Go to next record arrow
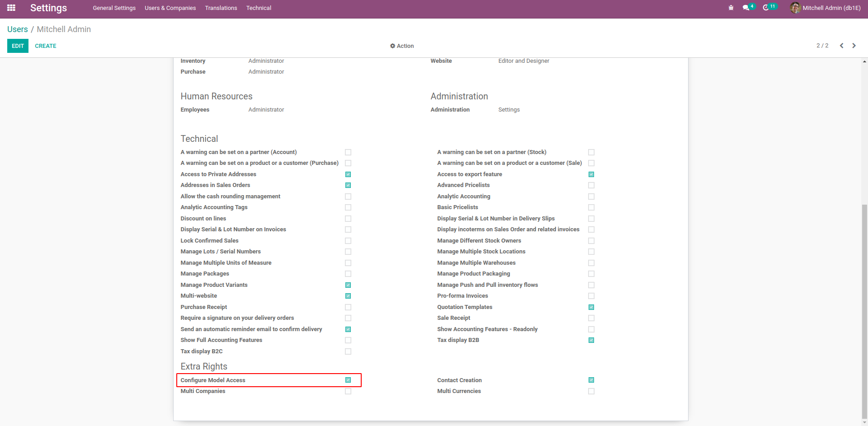The height and width of the screenshot is (426, 868). (854, 46)
